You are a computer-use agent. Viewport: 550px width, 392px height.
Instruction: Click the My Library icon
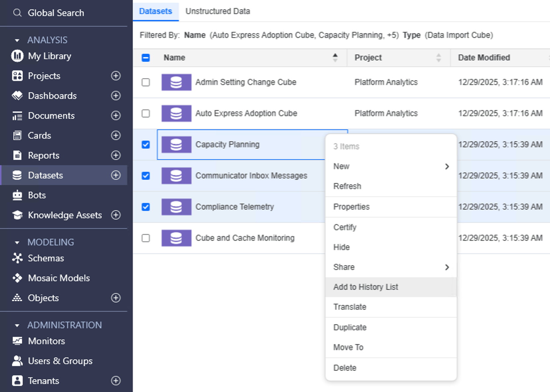(17, 56)
